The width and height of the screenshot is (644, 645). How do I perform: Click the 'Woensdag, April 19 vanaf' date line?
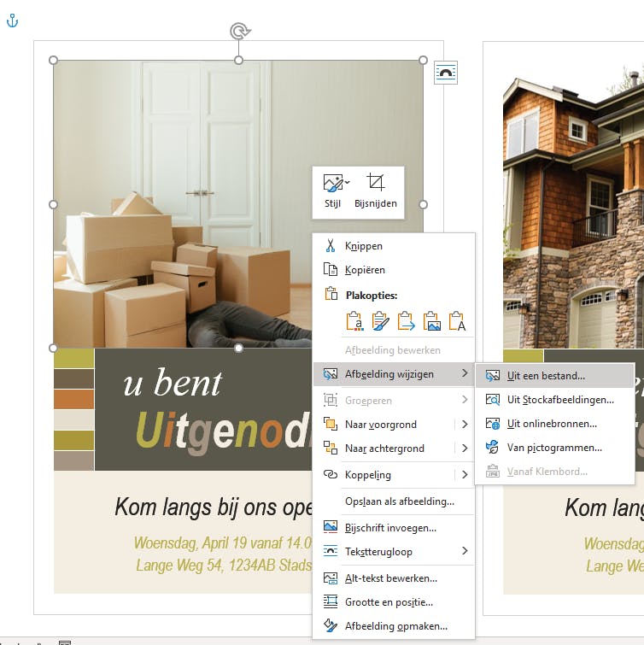click(x=209, y=543)
